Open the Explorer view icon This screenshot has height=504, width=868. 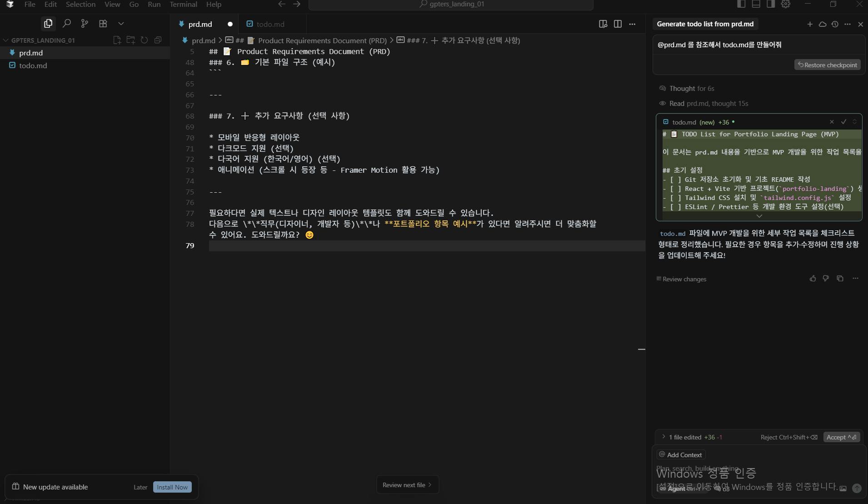tap(48, 23)
